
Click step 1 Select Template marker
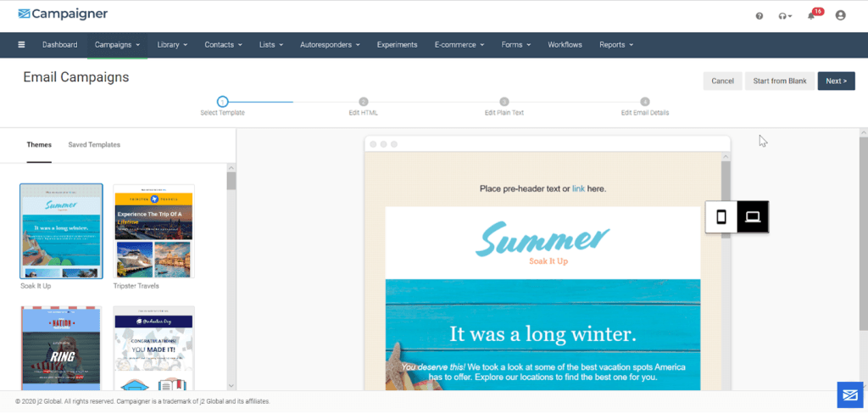point(222,102)
